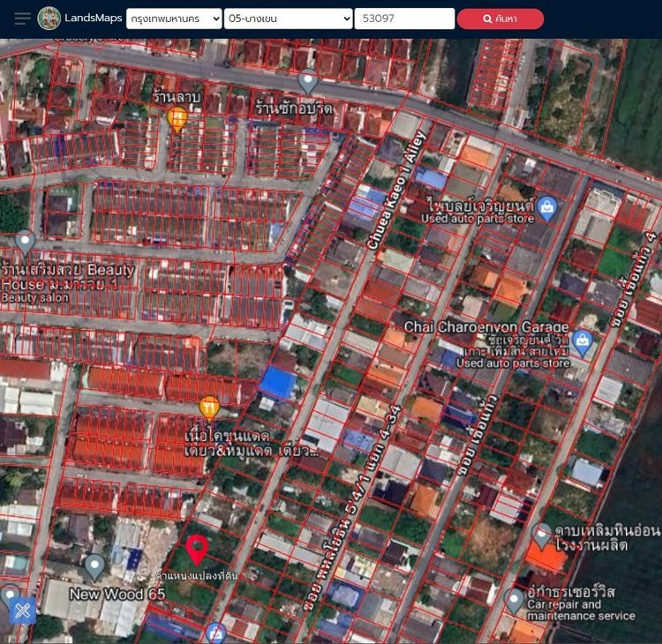Viewport: 662px width, 644px height.
Task: Open the province dropdown showing กรุงเทพมหานคร
Action: tap(174, 19)
